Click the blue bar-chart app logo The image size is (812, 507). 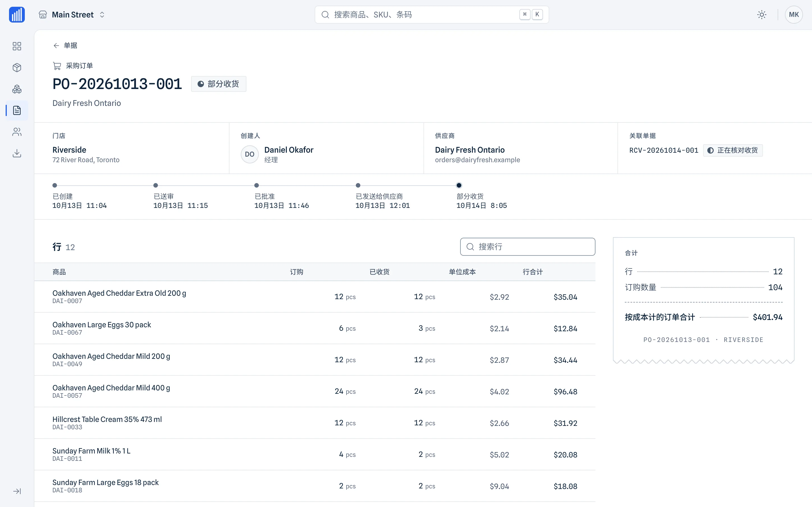click(17, 15)
